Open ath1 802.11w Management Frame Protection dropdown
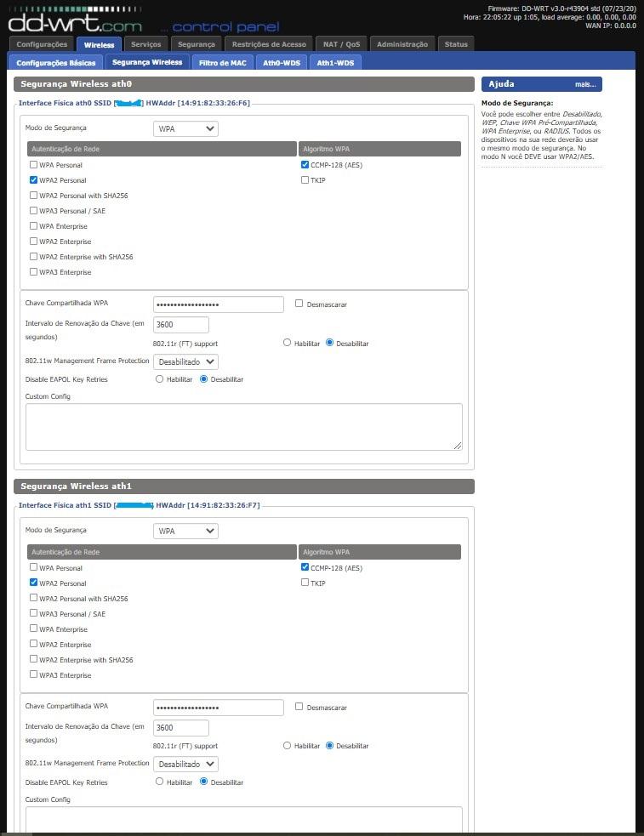Image resolution: width=644 pixels, height=836 pixels. click(x=185, y=764)
